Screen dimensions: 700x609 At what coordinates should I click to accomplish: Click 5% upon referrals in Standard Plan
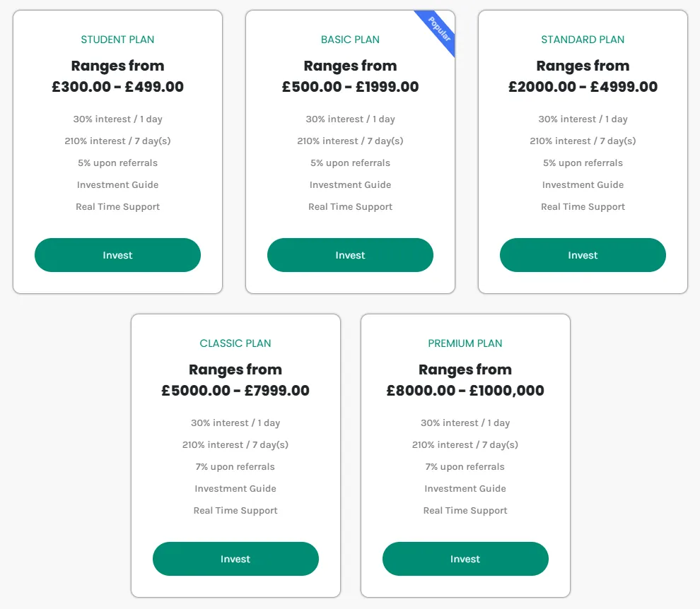pyautogui.click(x=583, y=162)
